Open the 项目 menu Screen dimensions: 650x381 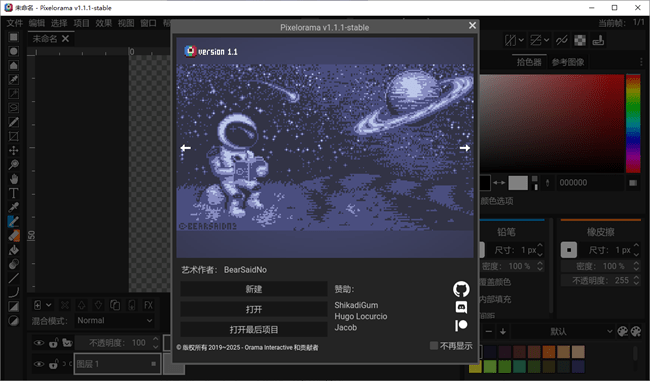click(x=81, y=23)
